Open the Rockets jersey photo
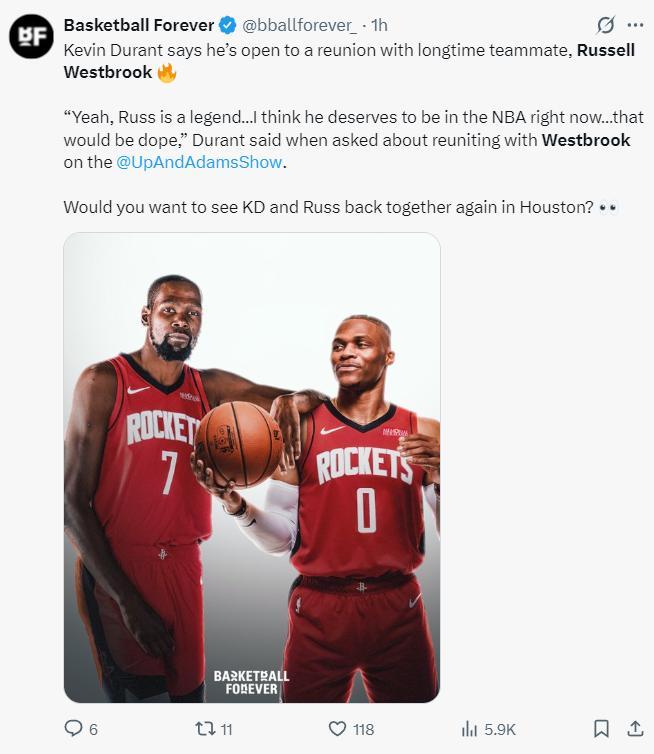Viewport: 654px width, 754px height. [x=252, y=467]
